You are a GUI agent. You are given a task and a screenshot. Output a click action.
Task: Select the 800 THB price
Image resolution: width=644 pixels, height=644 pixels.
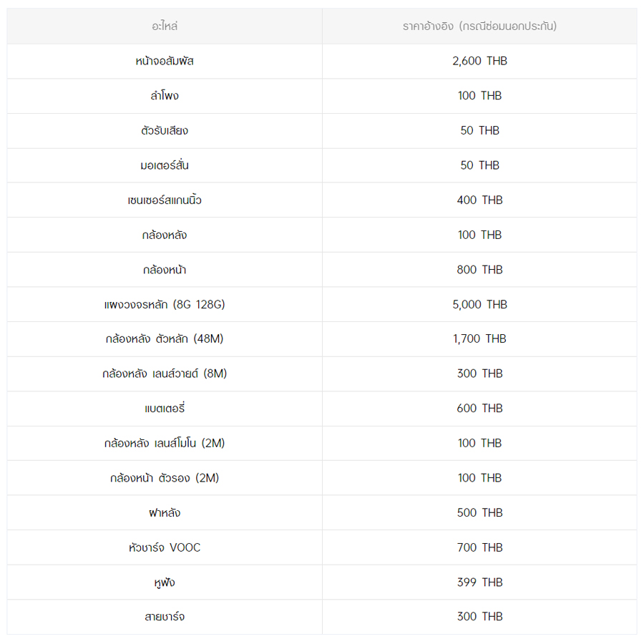point(479,270)
